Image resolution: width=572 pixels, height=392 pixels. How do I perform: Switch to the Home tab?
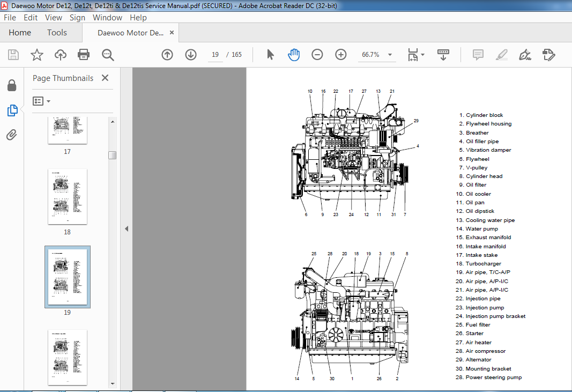tap(20, 33)
